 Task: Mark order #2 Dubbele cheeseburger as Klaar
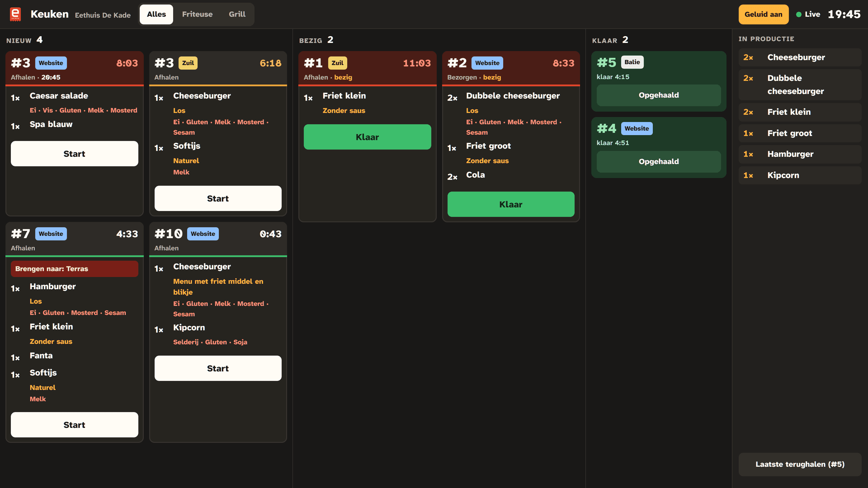click(x=511, y=204)
